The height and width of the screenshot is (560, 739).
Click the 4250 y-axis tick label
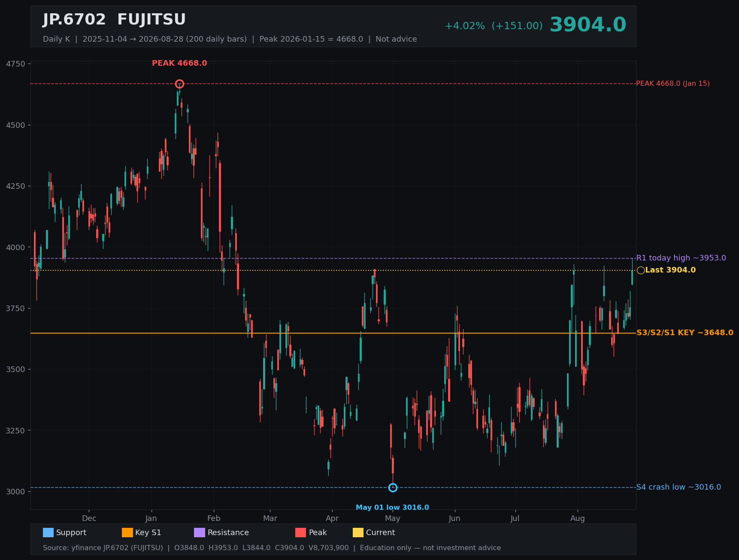point(16,186)
